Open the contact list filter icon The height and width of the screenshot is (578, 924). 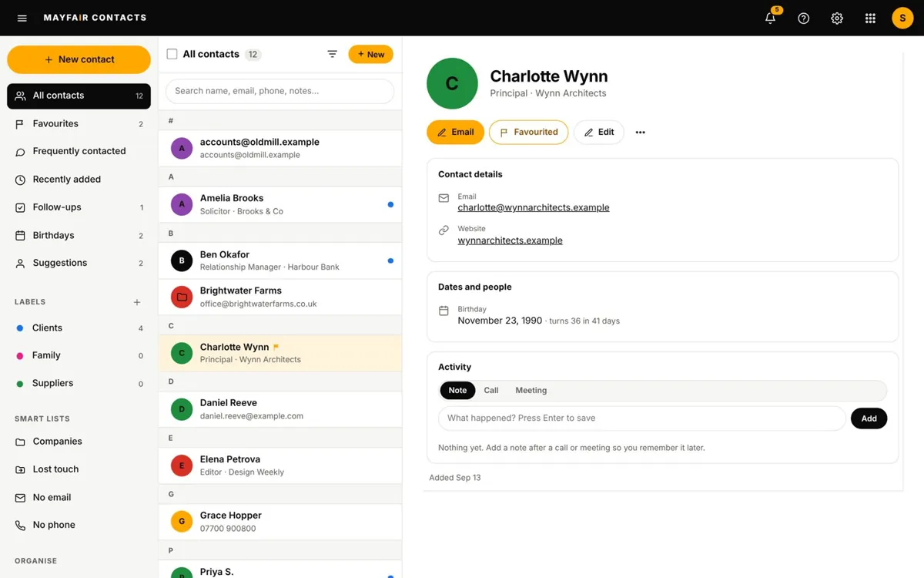click(x=332, y=54)
